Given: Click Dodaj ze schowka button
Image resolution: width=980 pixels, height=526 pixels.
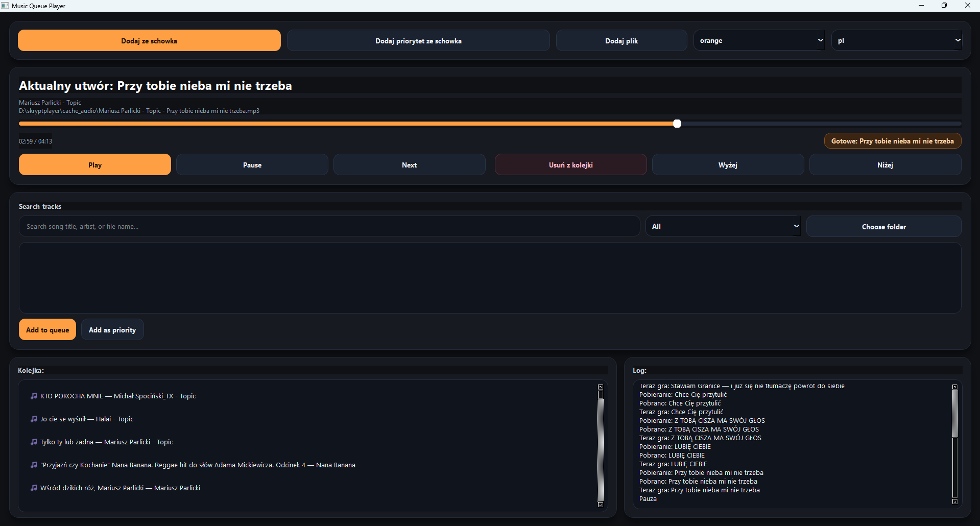Looking at the screenshot, I should click(x=149, y=41).
